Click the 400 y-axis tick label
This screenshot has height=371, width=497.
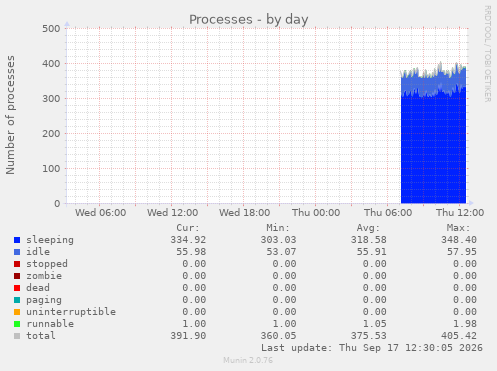coord(51,63)
